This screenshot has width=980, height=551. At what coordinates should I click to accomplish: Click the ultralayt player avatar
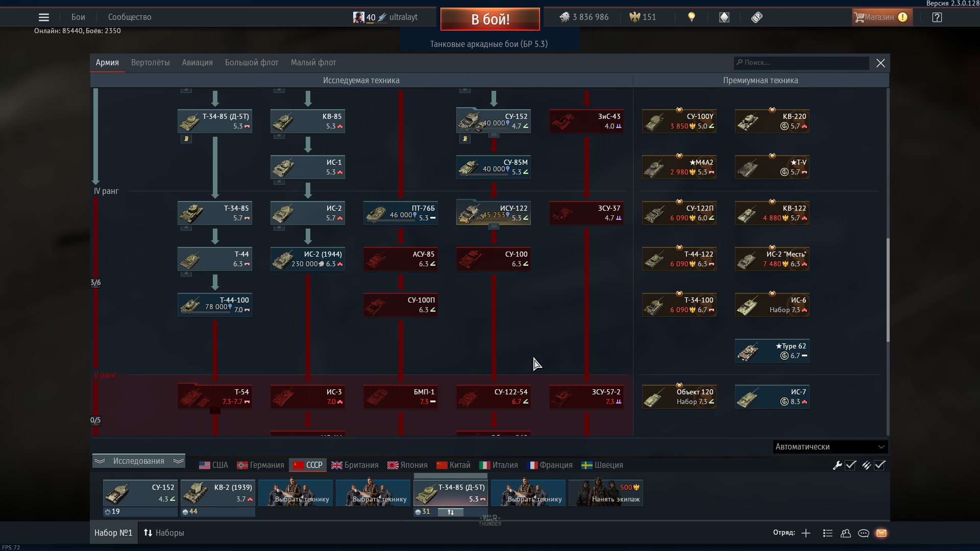click(359, 17)
